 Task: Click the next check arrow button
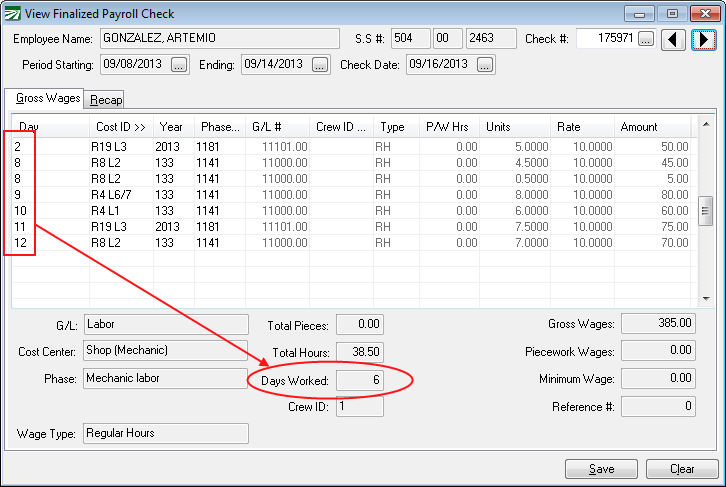[703, 39]
